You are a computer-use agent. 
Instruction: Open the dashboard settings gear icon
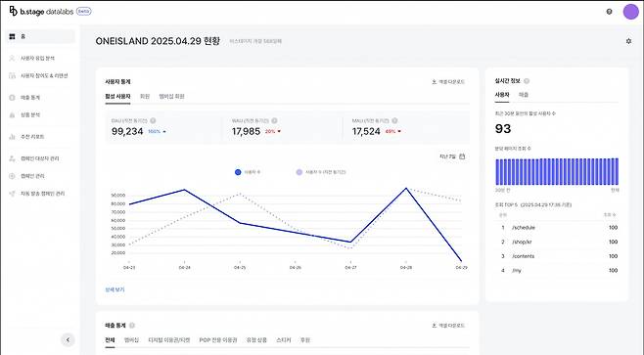pyautogui.click(x=628, y=41)
